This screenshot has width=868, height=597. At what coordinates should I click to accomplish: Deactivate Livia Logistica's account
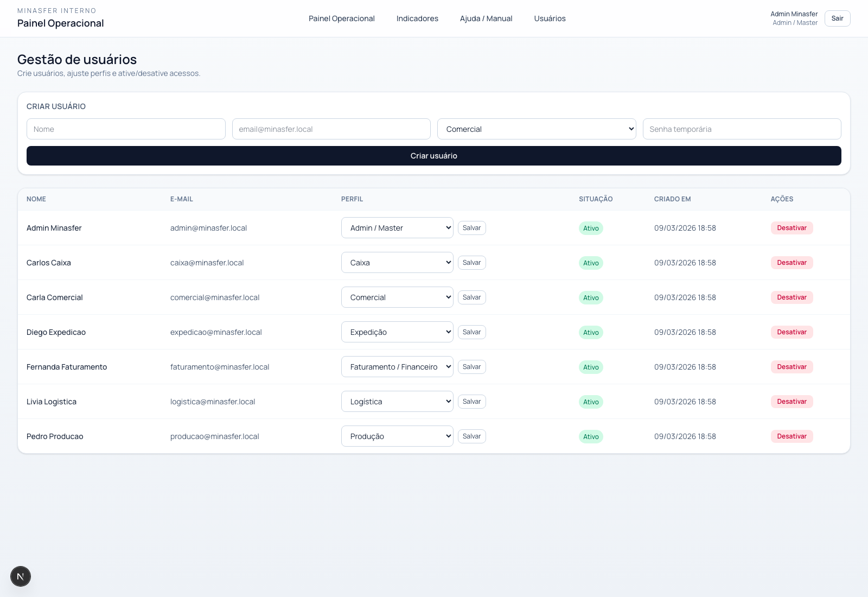pos(792,402)
